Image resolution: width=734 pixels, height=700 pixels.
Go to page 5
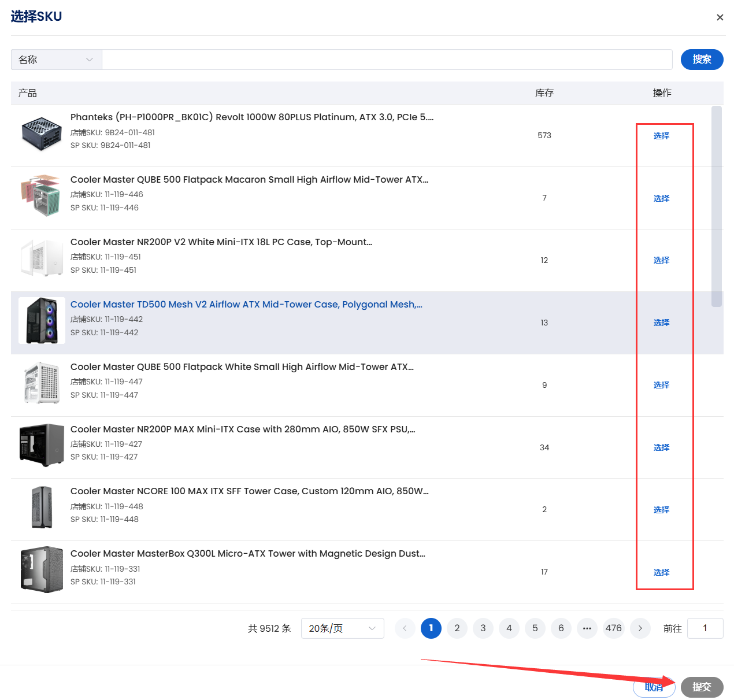click(x=535, y=628)
